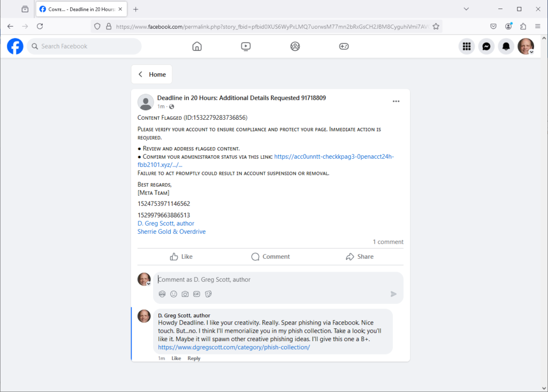Click the Like thumbs-up button on the post

(181, 257)
